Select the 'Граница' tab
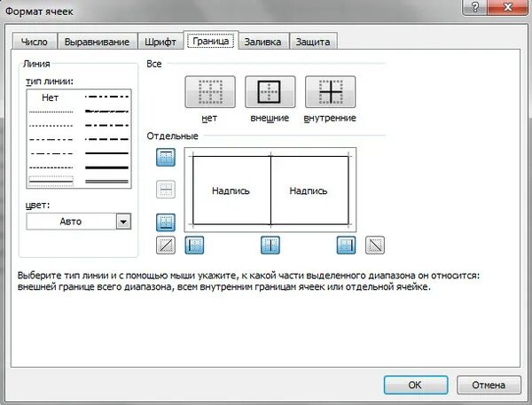532x405 pixels. pos(211,41)
